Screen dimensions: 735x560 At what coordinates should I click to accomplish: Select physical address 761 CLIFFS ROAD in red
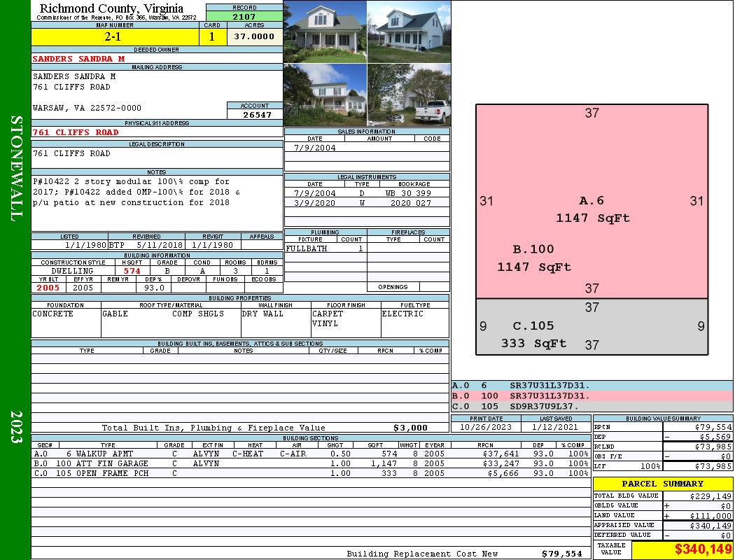point(75,132)
